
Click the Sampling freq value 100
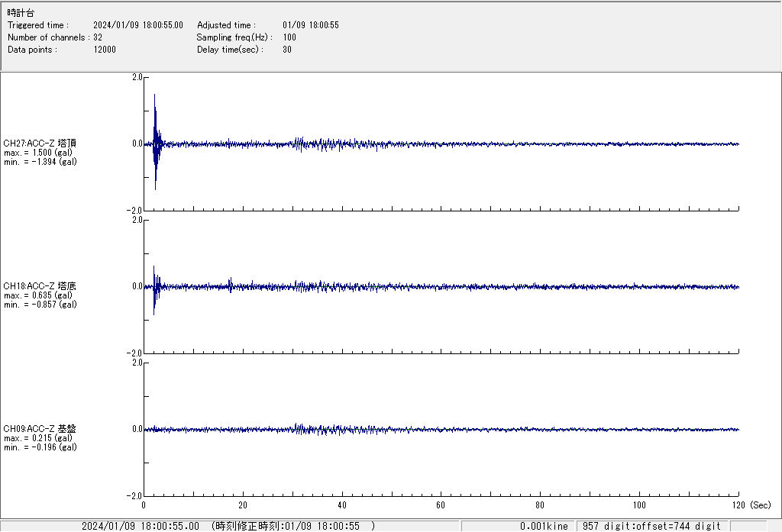tap(289, 37)
